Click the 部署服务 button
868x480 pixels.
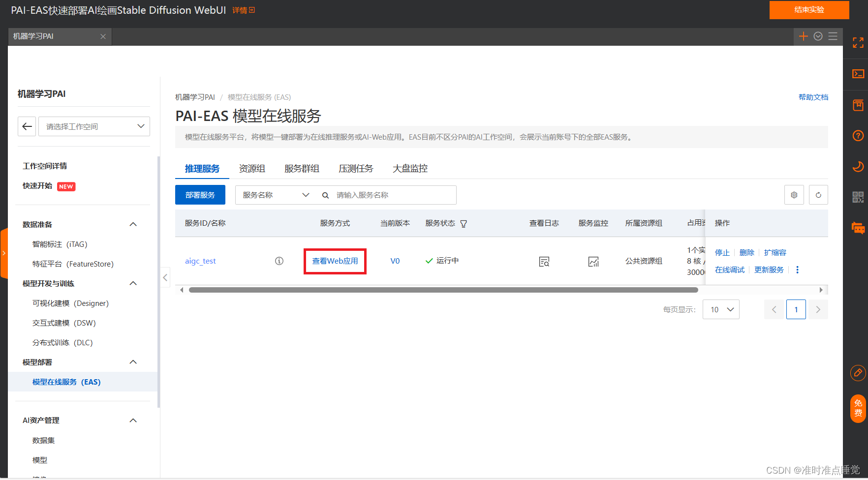pos(200,195)
